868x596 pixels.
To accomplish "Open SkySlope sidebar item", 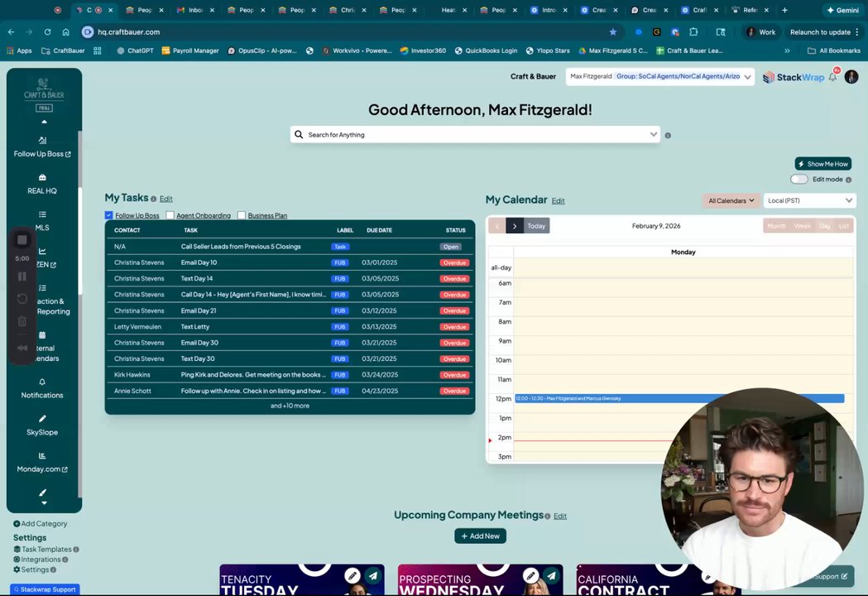I will (x=42, y=425).
